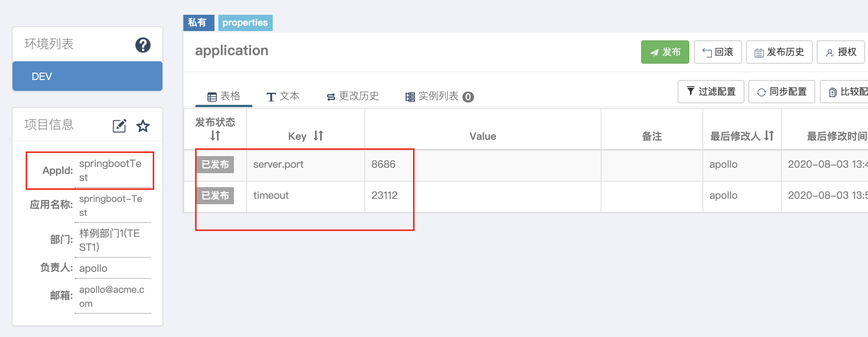Select the DEV environment
Image resolution: width=868 pixels, height=337 pixels.
87,76
